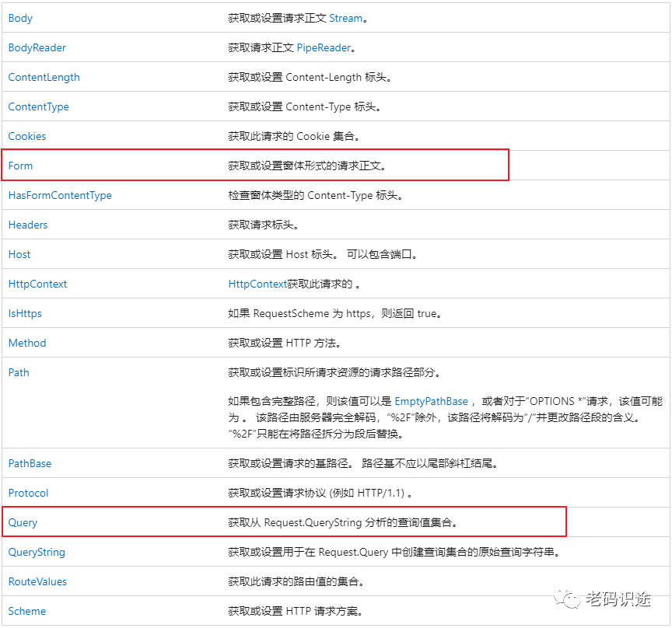Open the Path property documentation
The width and height of the screenshot is (672, 628).
click(x=18, y=372)
